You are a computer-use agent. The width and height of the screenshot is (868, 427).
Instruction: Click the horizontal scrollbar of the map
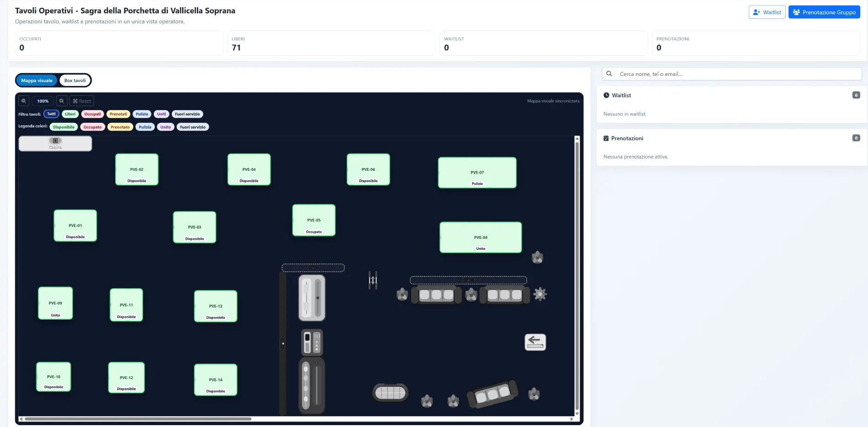point(296,419)
